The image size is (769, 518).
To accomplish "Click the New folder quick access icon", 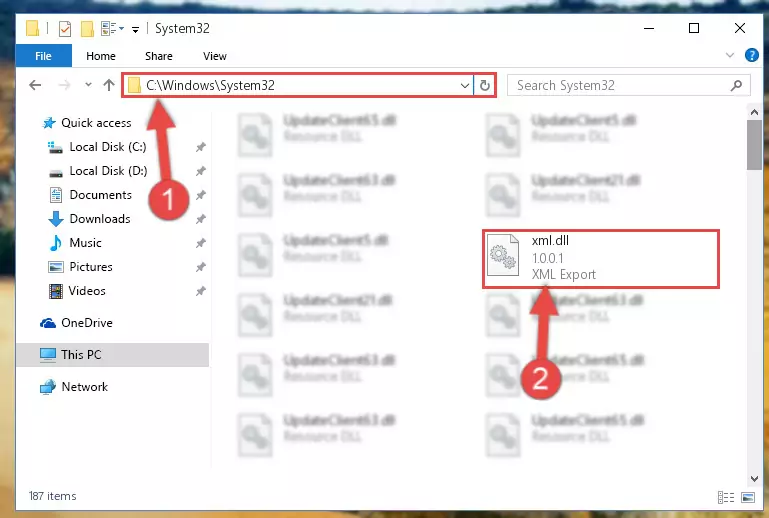I will click(87, 29).
